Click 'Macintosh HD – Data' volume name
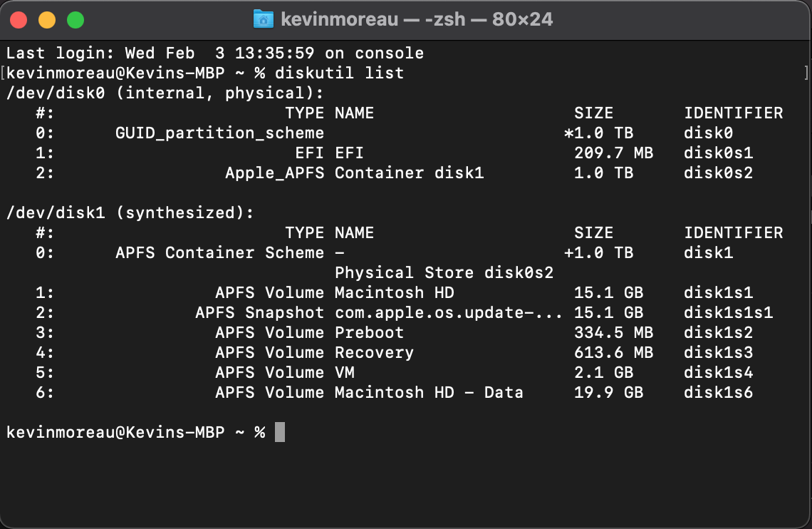812x529 pixels. click(x=429, y=393)
